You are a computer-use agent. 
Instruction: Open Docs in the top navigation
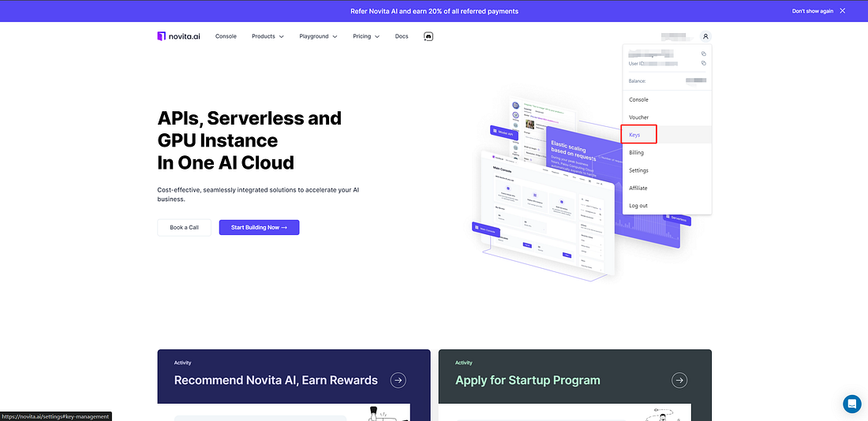click(402, 36)
